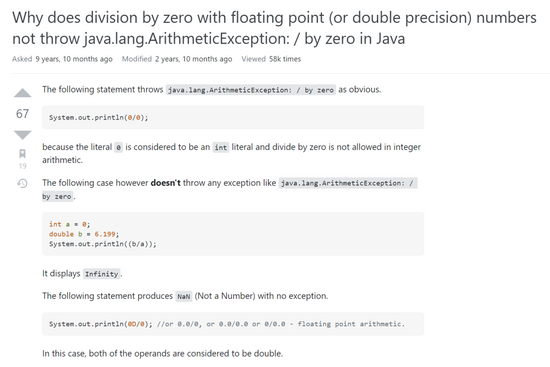The width and height of the screenshot is (550, 367).
Task: Click the inline code word Infinity
Action: tap(102, 274)
